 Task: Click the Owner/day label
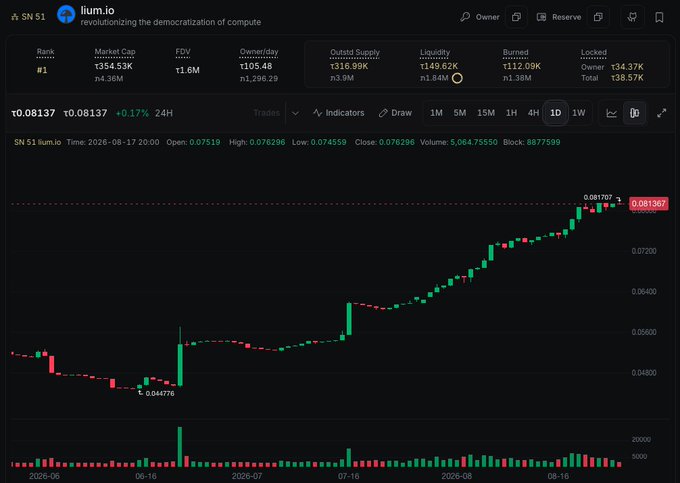click(x=259, y=52)
